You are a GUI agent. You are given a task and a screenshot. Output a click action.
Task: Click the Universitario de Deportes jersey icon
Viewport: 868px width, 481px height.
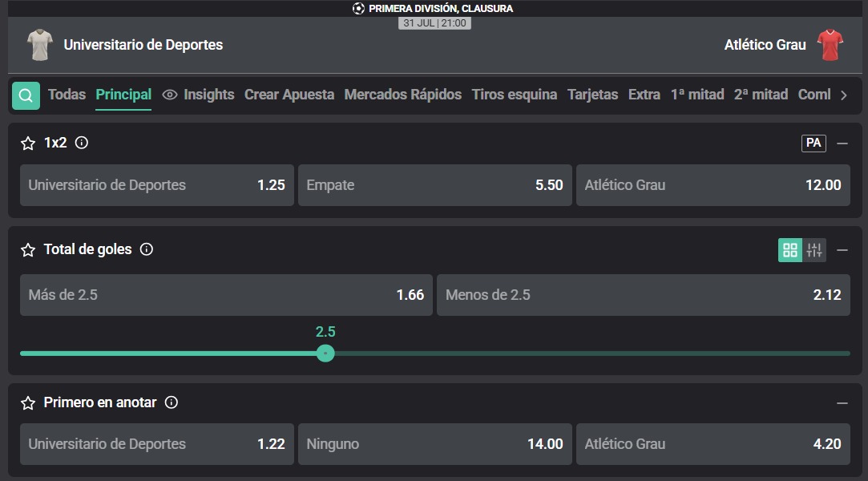pyautogui.click(x=40, y=45)
